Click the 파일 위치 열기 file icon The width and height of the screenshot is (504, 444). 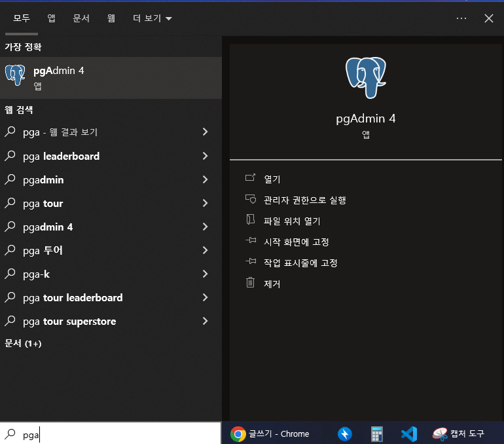(x=251, y=219)
